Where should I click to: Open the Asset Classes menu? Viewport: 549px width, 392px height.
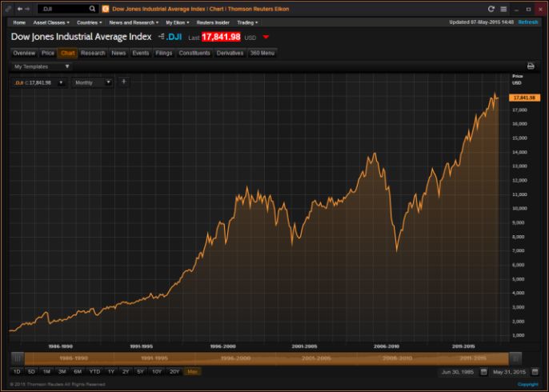(51, 22)
